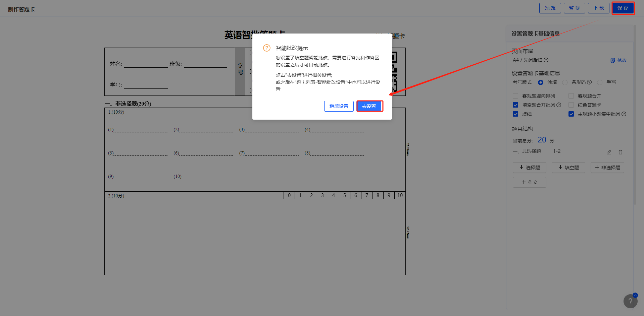
Task: Click the + 非选择题 button
Action: coord(607,168)
